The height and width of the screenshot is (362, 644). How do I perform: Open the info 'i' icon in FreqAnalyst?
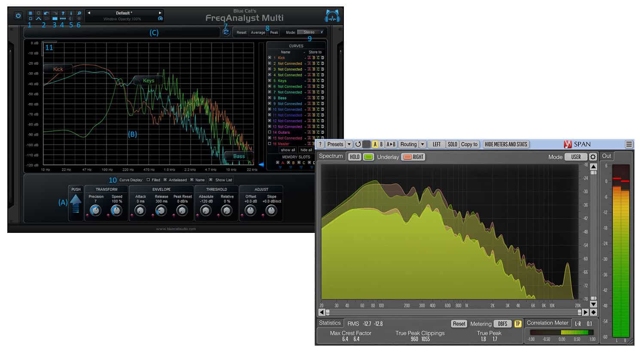click(71, 13)
